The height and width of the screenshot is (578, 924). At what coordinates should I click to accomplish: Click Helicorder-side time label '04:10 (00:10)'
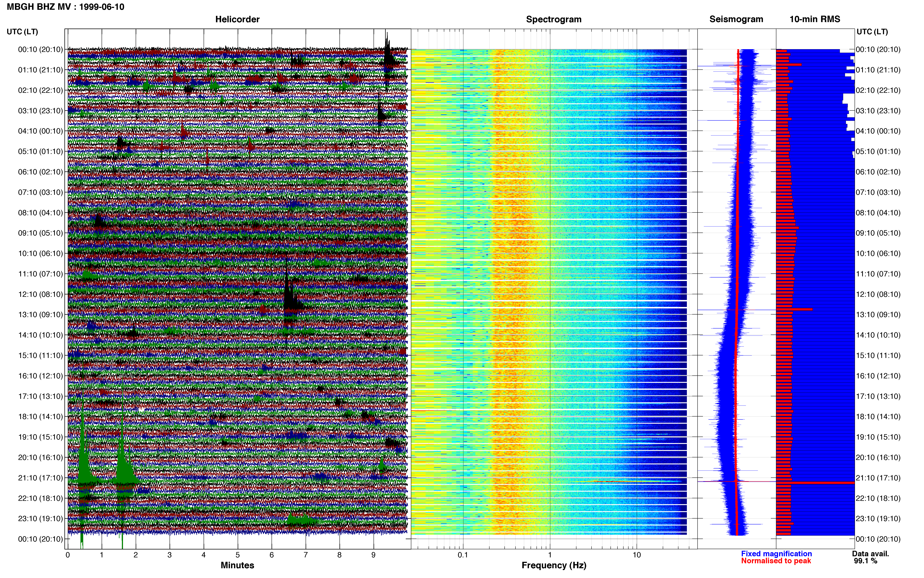click(x=40, y=131)
